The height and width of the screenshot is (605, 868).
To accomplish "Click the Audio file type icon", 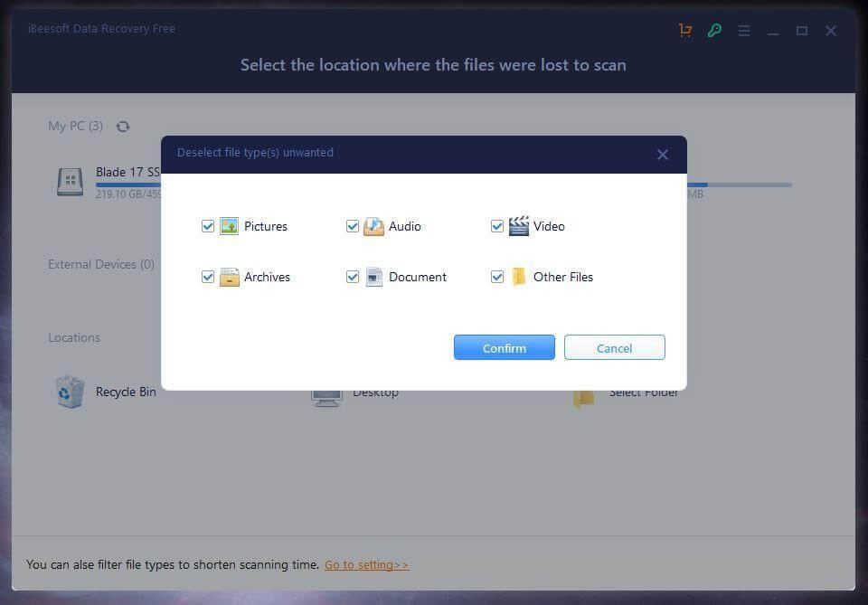I will [x=373, y=226].
